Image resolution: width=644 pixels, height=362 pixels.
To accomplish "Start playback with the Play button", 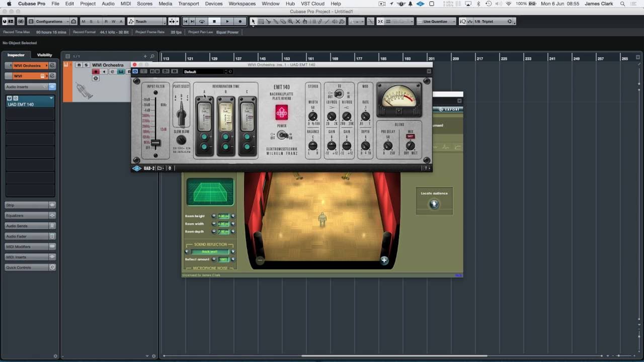I will 227,22.
